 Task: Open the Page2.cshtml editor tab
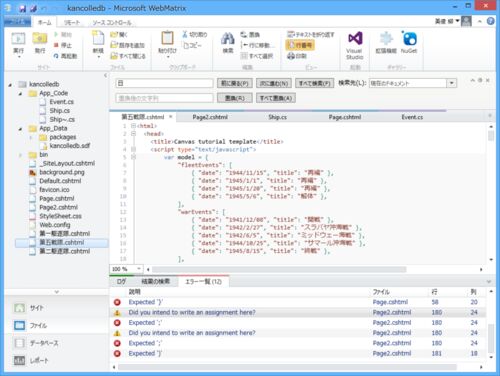210,117
